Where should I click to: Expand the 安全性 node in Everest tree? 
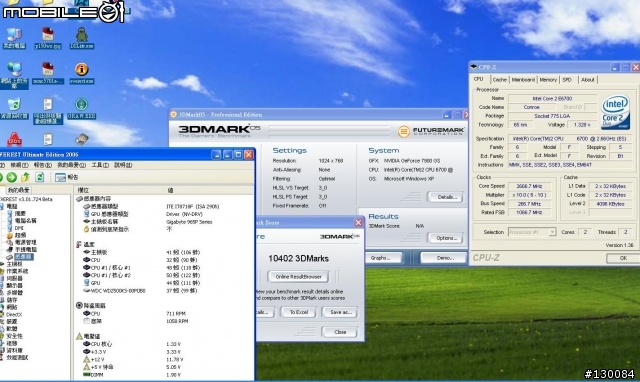click(14, 336)
